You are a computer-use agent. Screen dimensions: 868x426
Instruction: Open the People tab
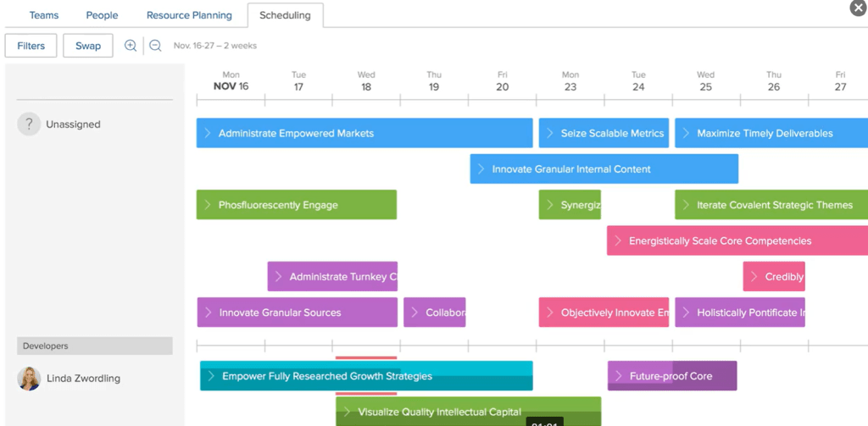pyautogui.click(x=102, y=15)
